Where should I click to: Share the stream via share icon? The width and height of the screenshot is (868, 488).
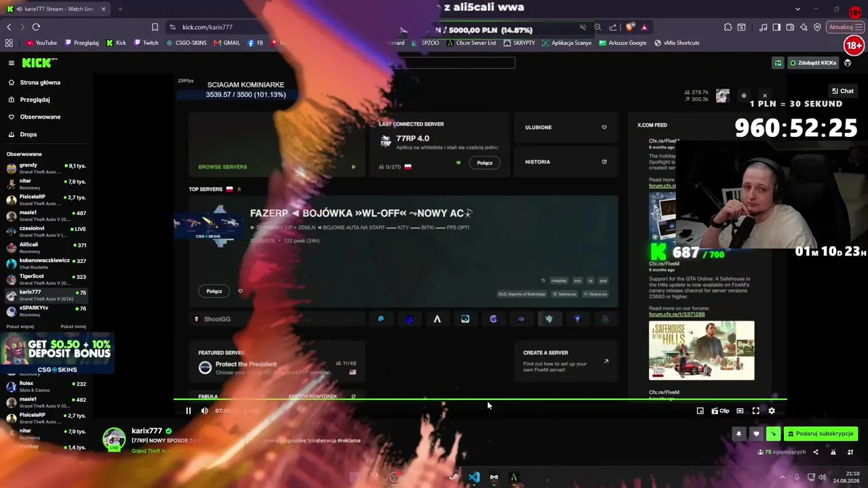(816, 452)
